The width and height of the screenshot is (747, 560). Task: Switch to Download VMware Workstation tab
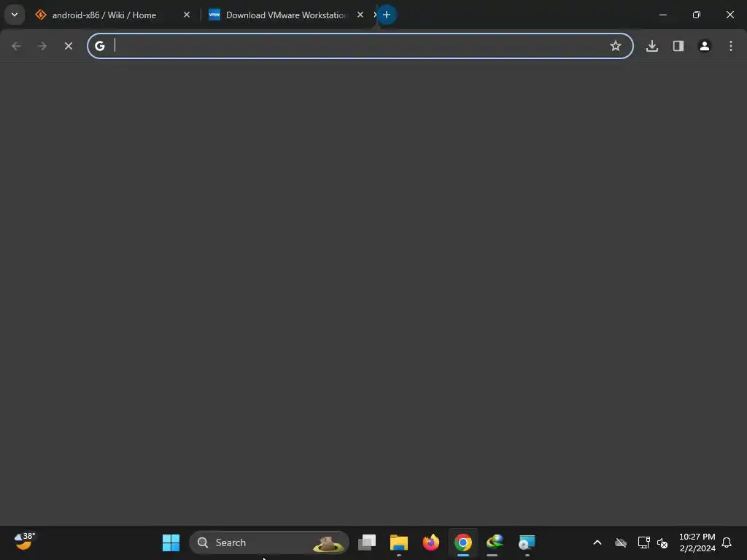point(287,15)
